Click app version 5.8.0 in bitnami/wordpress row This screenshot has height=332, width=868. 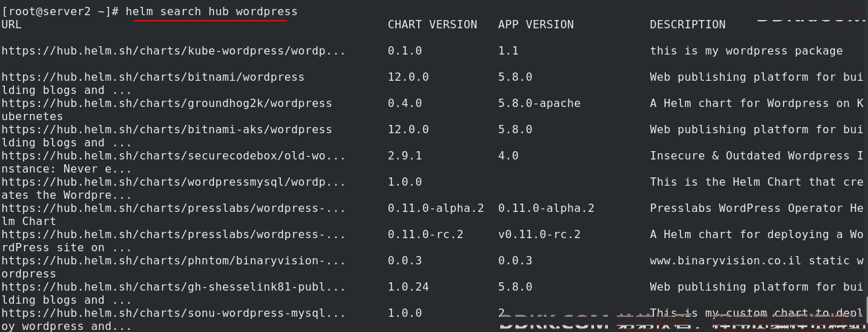(515, 77)
